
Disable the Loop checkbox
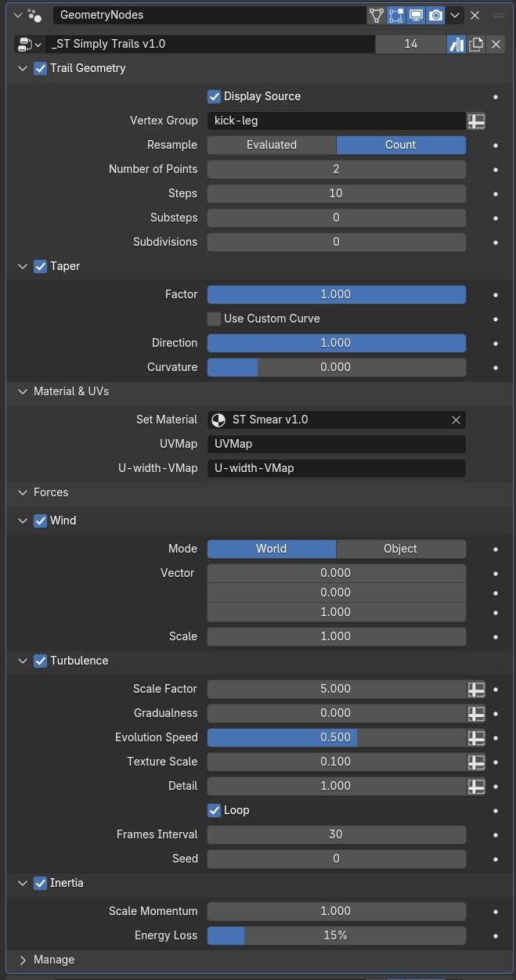[x=214, y=810]
